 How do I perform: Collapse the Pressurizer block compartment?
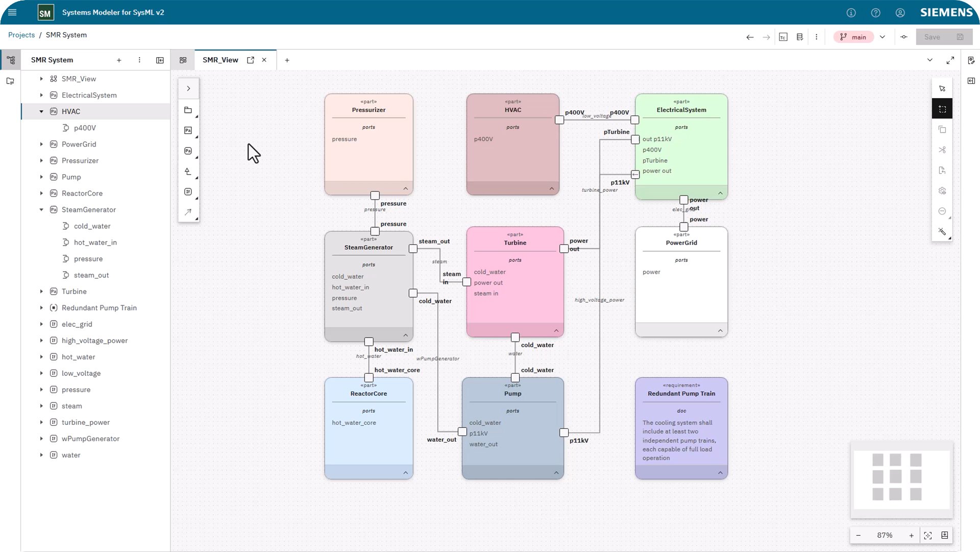click(x=405, y=188)
